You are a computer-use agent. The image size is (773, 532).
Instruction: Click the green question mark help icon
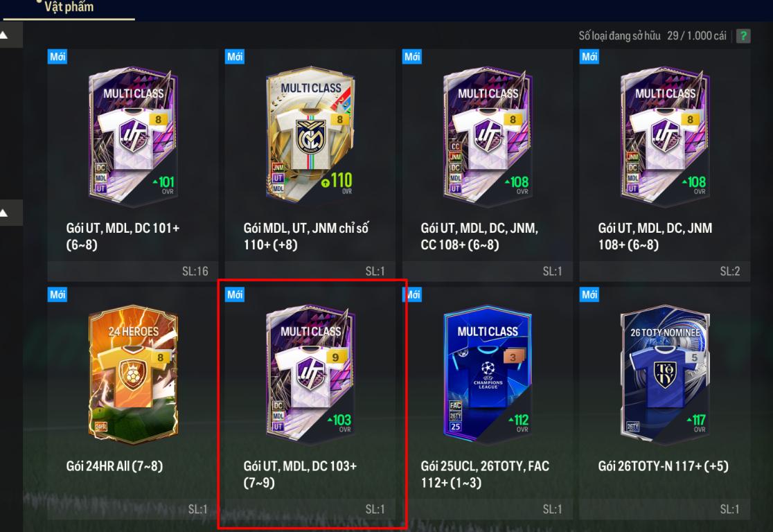743,36
